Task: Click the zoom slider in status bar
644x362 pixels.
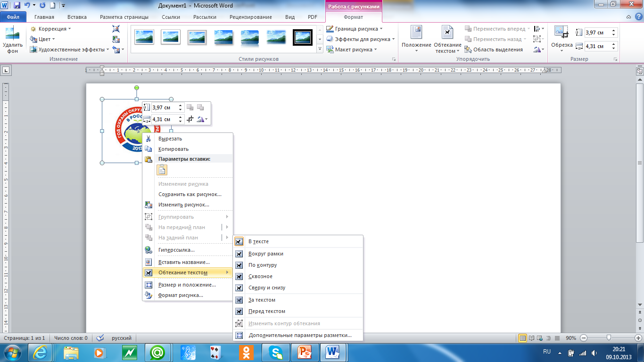Action: [x=609, y=338]
